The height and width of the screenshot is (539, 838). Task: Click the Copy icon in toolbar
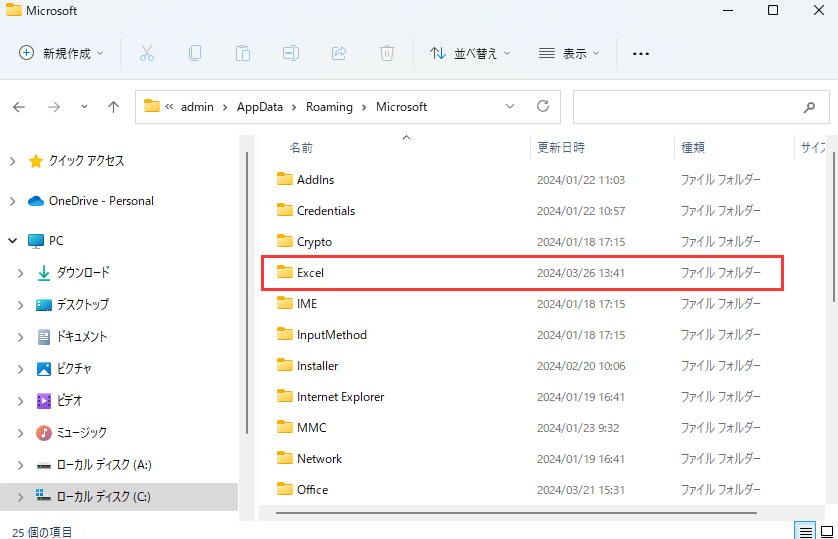click(195, 53)
